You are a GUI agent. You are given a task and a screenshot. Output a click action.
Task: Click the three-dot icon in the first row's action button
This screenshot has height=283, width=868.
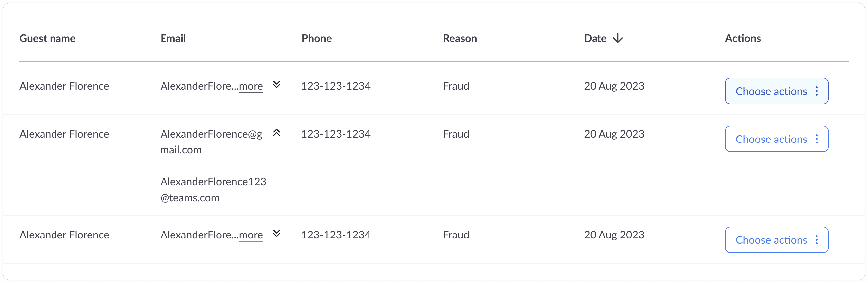[x=817, y=91]
